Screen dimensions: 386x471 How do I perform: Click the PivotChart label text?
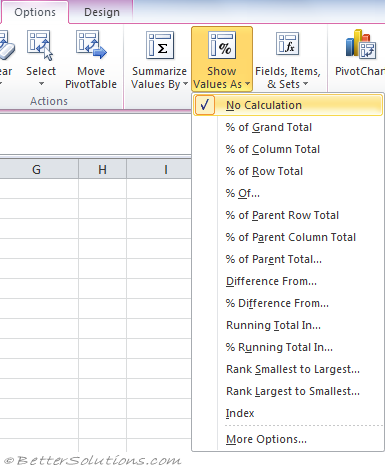pos(360,71)
